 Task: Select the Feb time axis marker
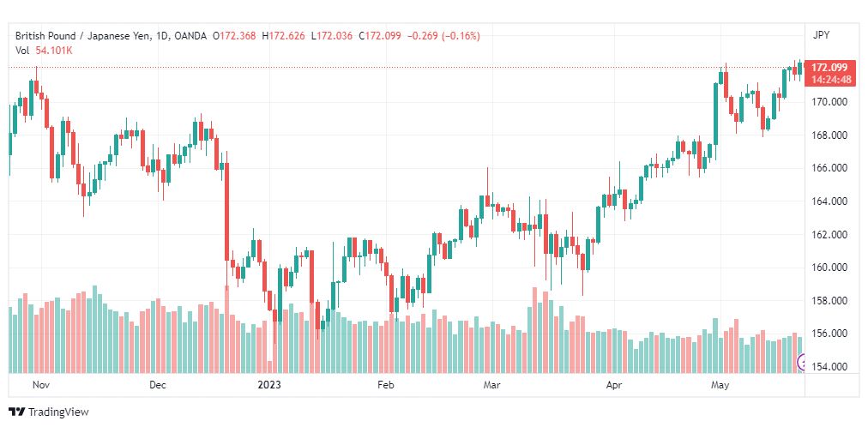385,385
